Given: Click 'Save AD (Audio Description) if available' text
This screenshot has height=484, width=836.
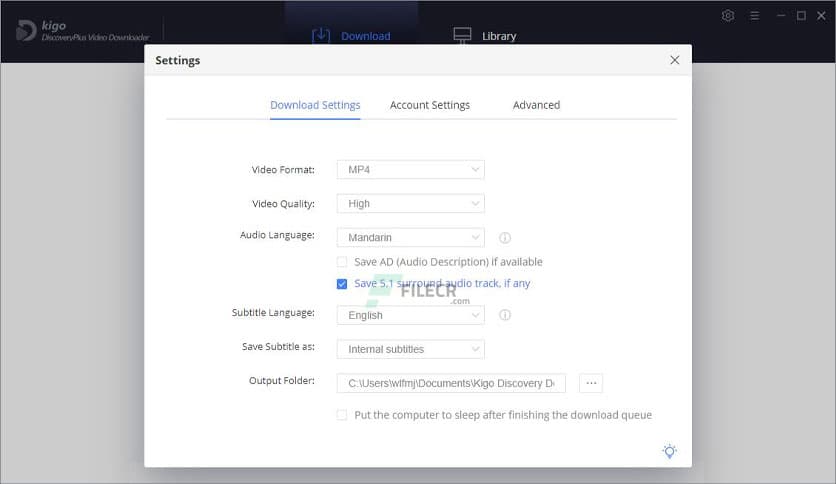Looking at the screenshot, I should [x=448, y=262].
